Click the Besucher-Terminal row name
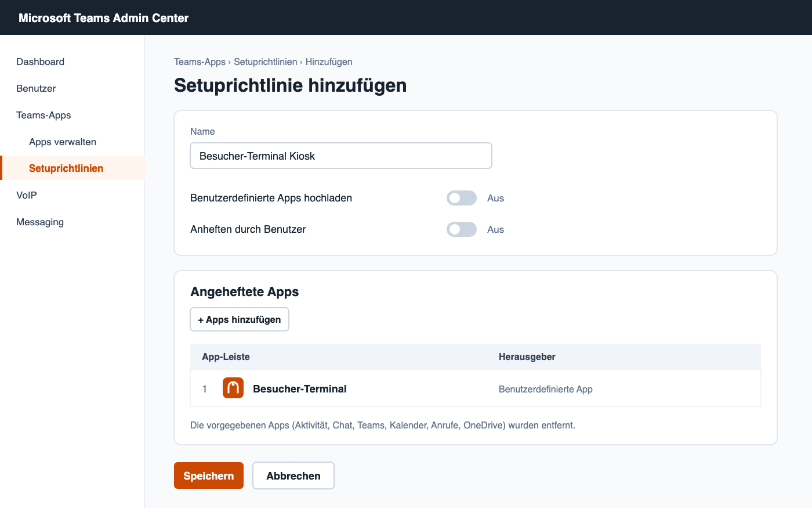812x508 pixels. (x=300, y=389)
